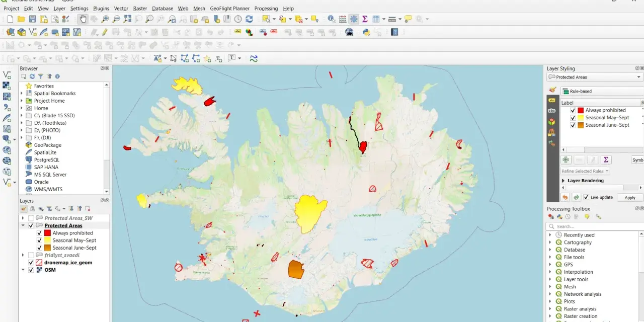The height and width of the screenshot is (322, 644).
Task: Open the GeoFlight Planner menu
Action: pyautogui.click(x=230, y=9)
